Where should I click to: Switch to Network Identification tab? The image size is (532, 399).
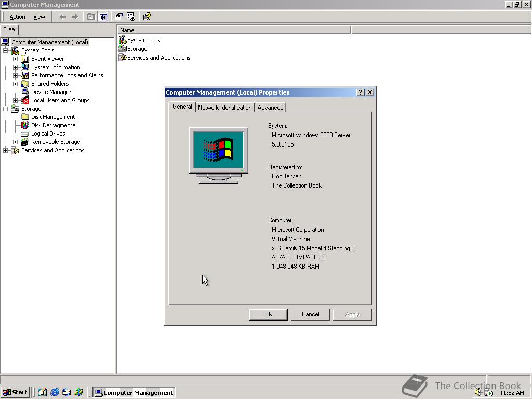pos(224,107)
